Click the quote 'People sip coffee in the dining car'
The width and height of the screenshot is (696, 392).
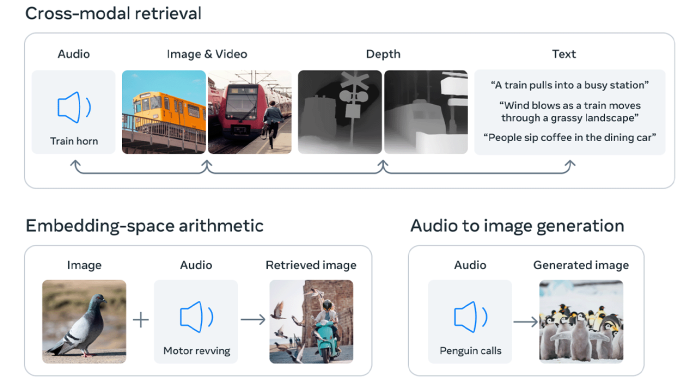point(569,138)
